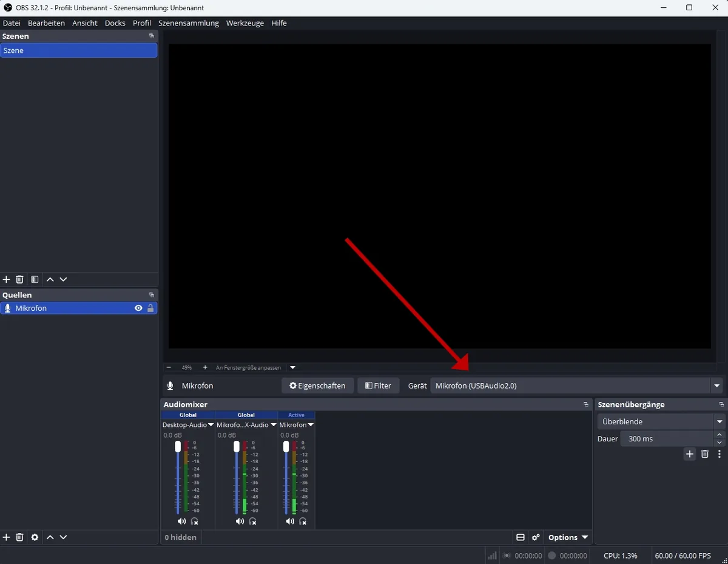Switch the audio mixer layout icon
Screen dimensions: 728x564
pos(521,537)
